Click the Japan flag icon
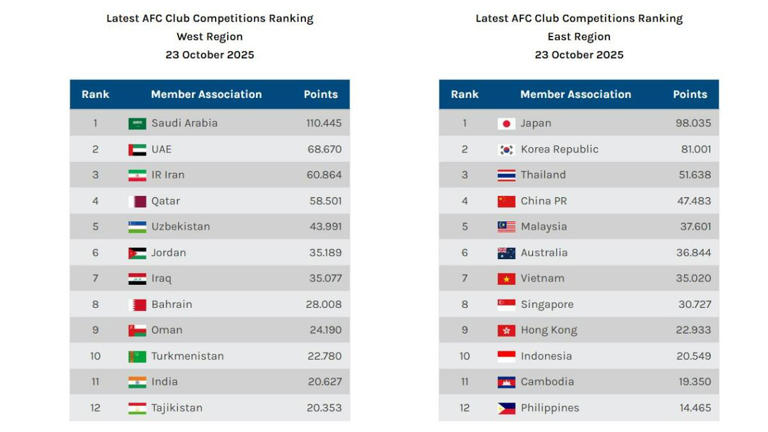 pyautogui.click(x=506, y=124)
